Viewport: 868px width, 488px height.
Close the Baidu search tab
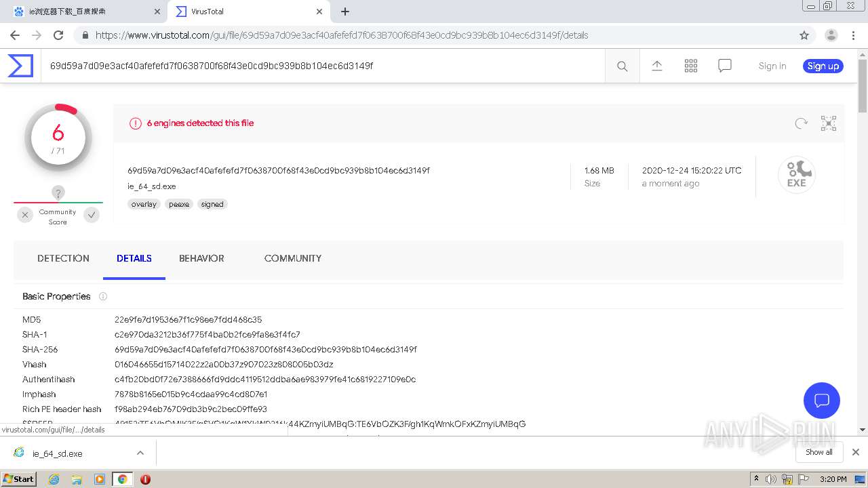157,12
